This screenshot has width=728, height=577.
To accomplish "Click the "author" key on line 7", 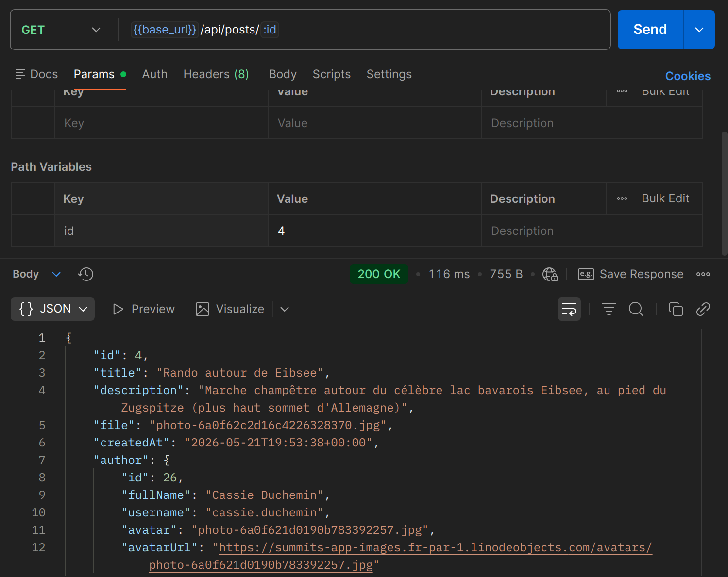I will pos(121,460).
